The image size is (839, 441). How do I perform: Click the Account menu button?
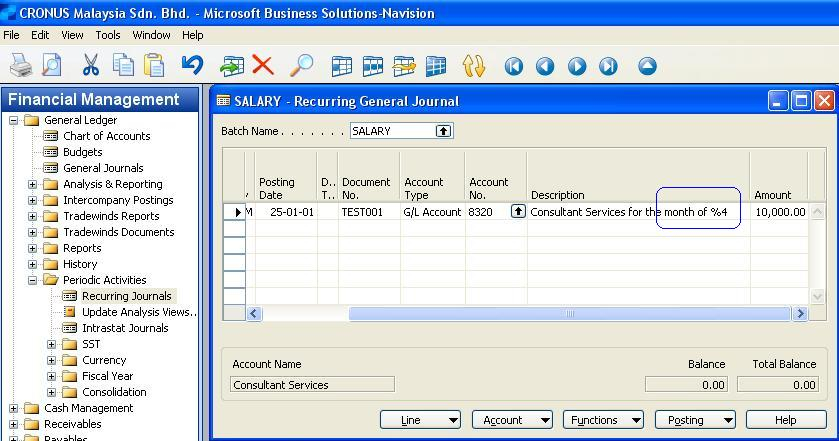click(512, 420)
